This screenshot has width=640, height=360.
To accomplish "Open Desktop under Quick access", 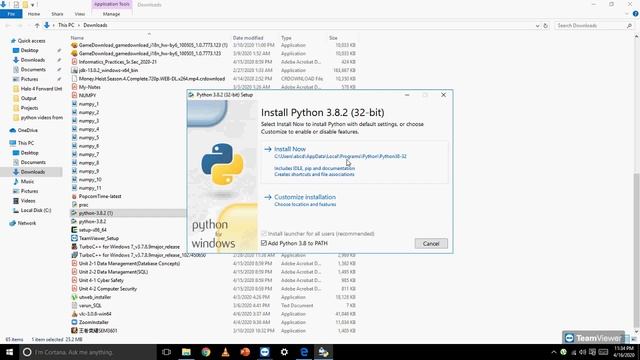I will click(29, 50).
